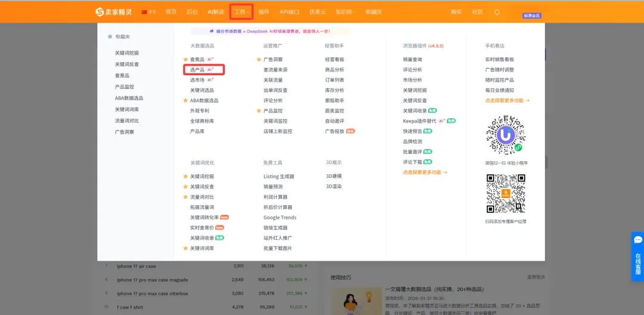Open Keepa插件替代 browser plugin

[419, 121]
